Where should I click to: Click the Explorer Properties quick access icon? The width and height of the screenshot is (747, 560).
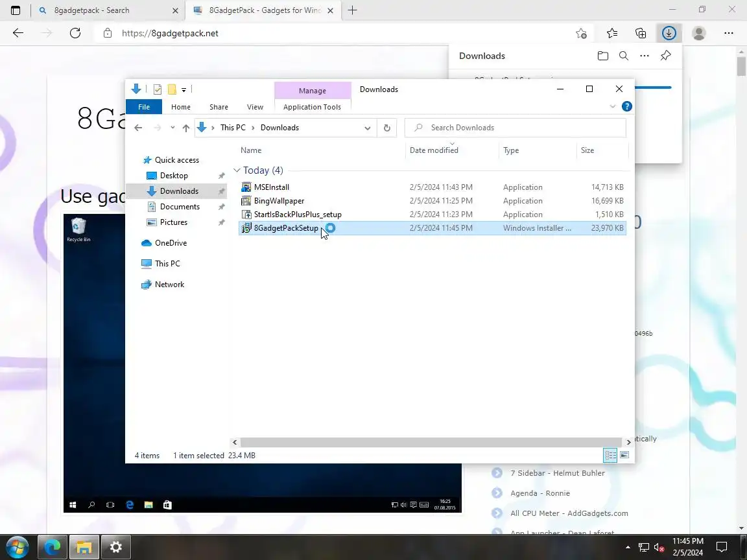[x=158, y=89]
